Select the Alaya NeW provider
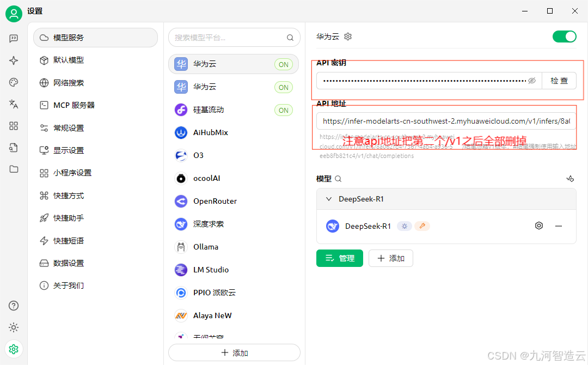 (x=233, y=315)
